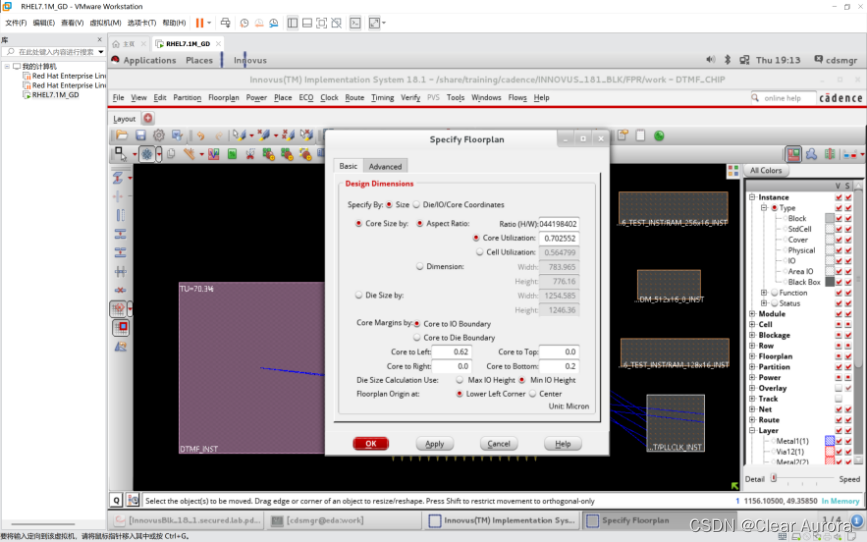Click the Metal1(1) layer color swatch
The width and height of the screenshot is (867, 542).
829,441
